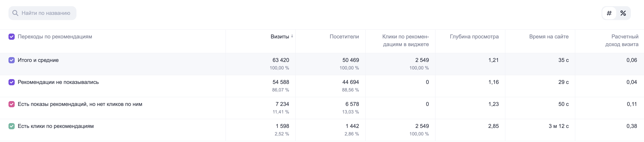Switch to percent view with % icon
Image resolution: width=644 pixels, height=142 pixels.
623,13
